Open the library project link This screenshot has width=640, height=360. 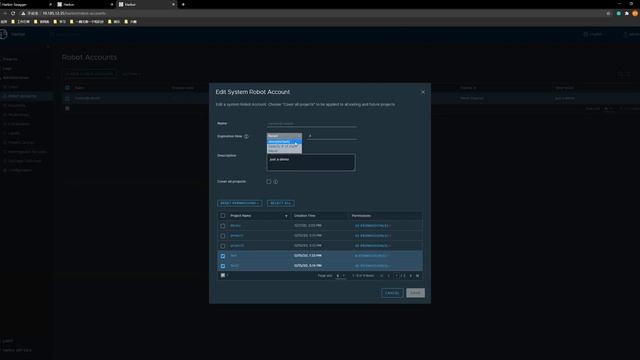pyautogui.click(x=236, y=226)
